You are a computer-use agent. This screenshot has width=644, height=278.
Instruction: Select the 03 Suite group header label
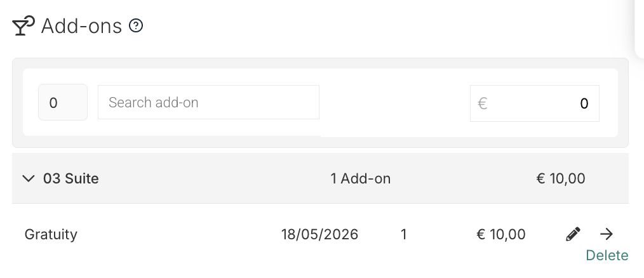(x=70, y=178)
